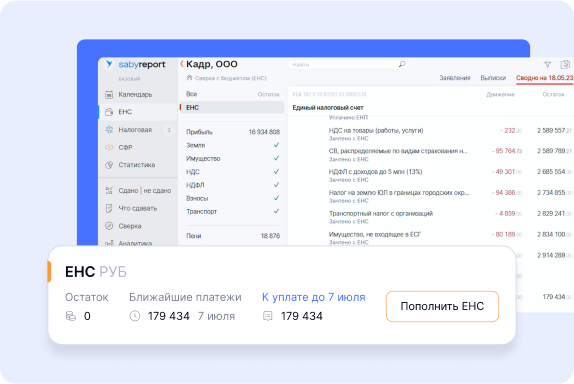Click the 179 434 amount under Ближайшие платежи
The image size is (574, 384).
click(x=169, y=316)
